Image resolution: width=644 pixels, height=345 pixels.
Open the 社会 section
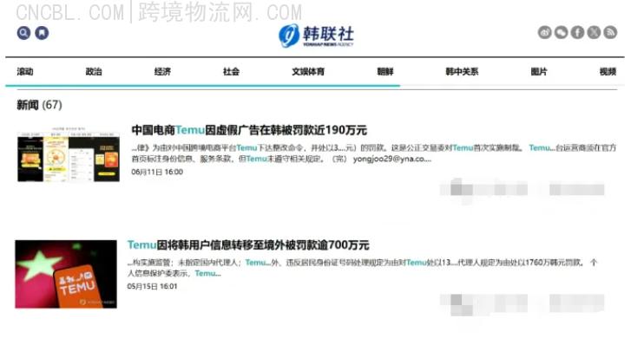coord(231,72)
